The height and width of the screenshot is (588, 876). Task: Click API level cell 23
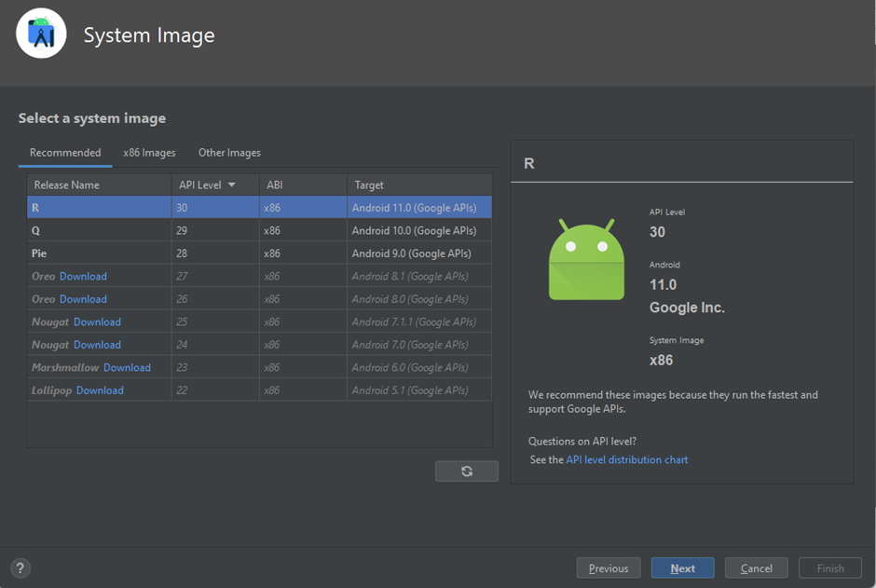215,368
